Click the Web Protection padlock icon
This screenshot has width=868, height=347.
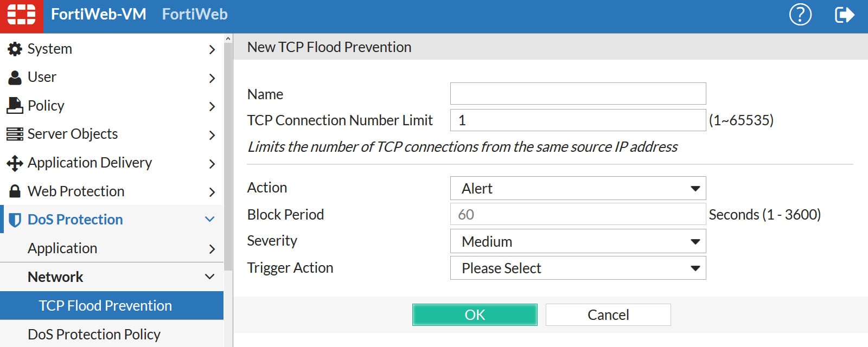(15, 191)
